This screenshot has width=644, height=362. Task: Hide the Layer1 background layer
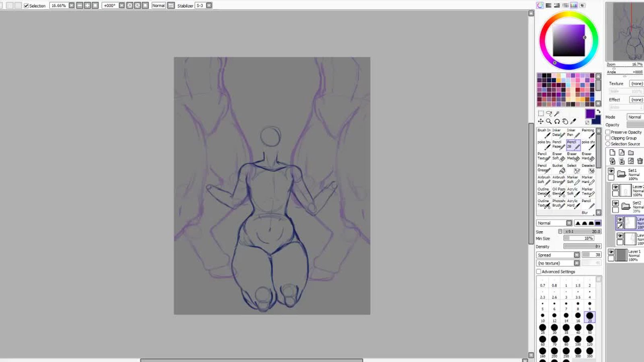(x=611, y=252)
